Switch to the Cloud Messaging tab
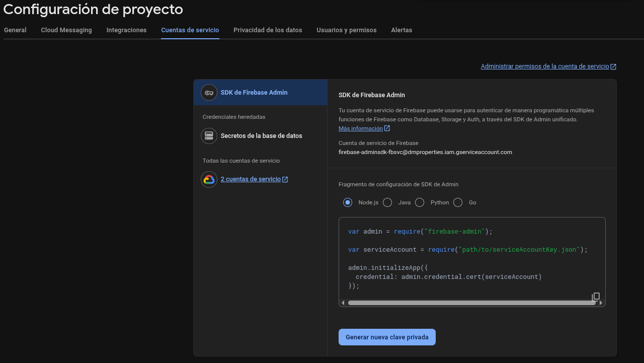 click(66, 30)
